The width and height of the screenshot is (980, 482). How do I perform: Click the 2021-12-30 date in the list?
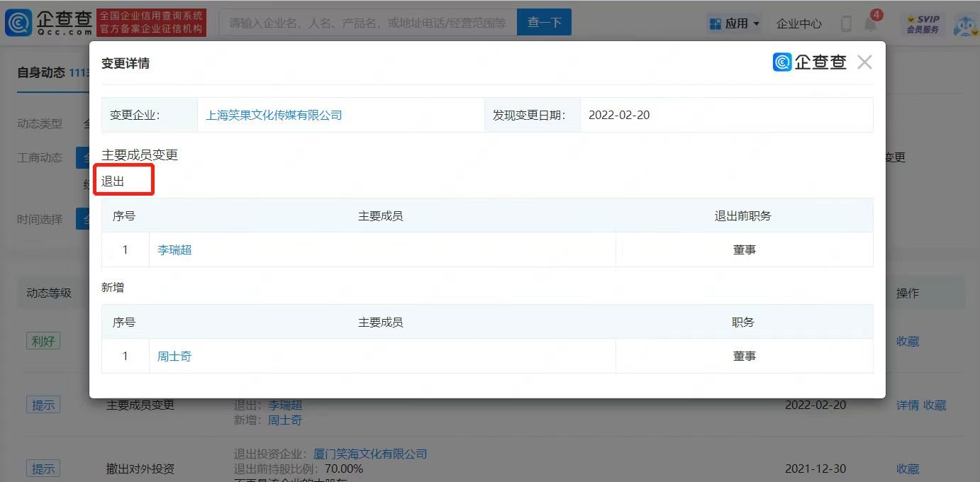coord(815,469)
